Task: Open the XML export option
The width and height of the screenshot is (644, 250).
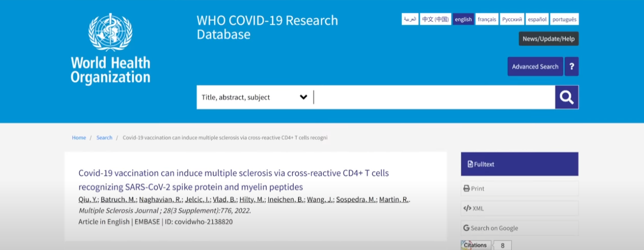Action: [519, 208]
